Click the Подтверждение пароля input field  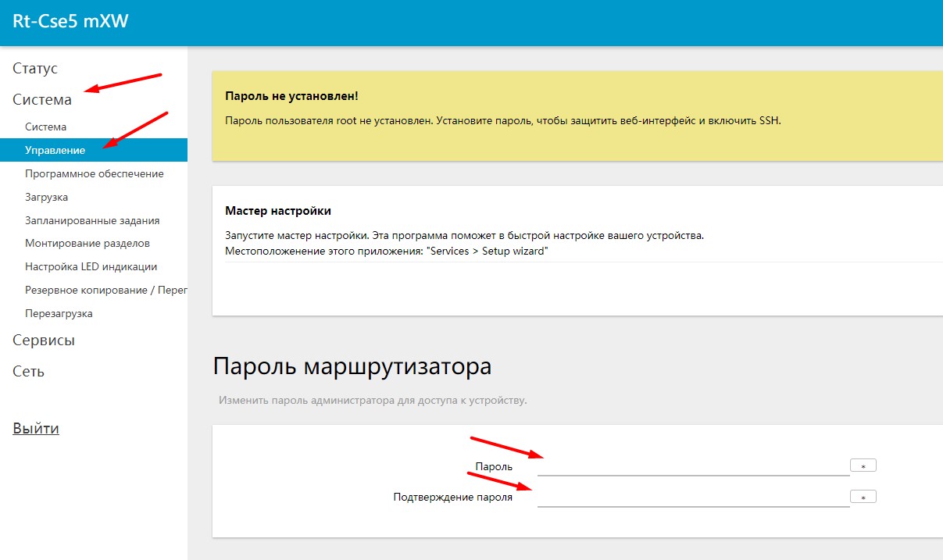(692, 497)
